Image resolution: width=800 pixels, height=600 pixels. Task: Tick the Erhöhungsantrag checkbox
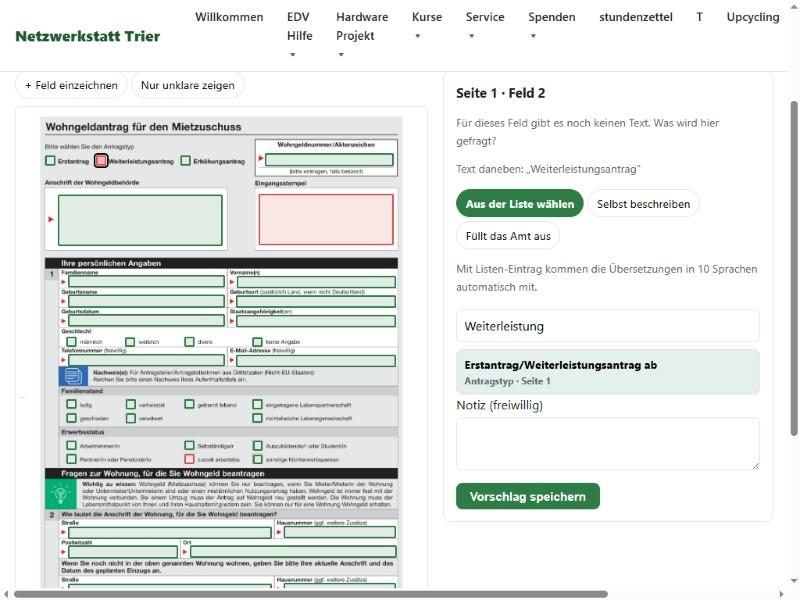pos(186,161)
